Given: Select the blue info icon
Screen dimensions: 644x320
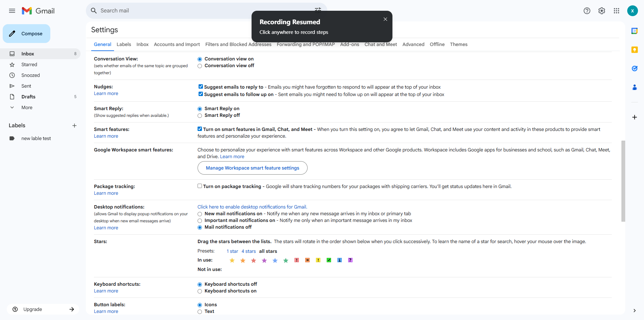Looking at the screenshot, I should (x=340, y=260).
